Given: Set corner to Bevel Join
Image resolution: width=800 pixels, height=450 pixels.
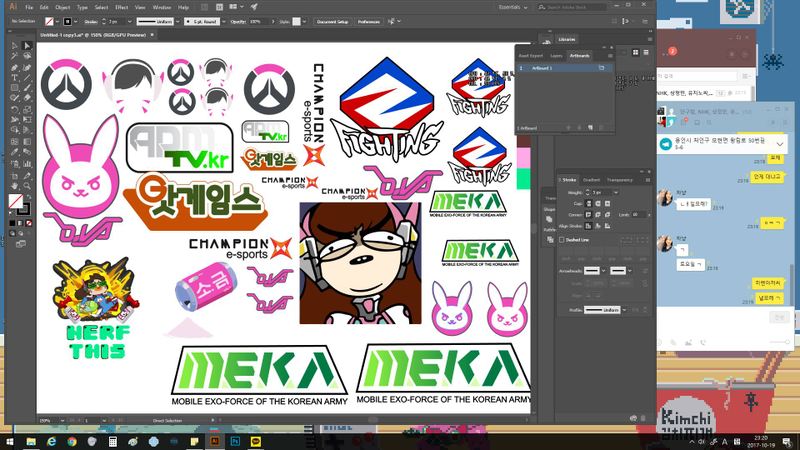Looking at the screenshot, I should tap(607, 214).
